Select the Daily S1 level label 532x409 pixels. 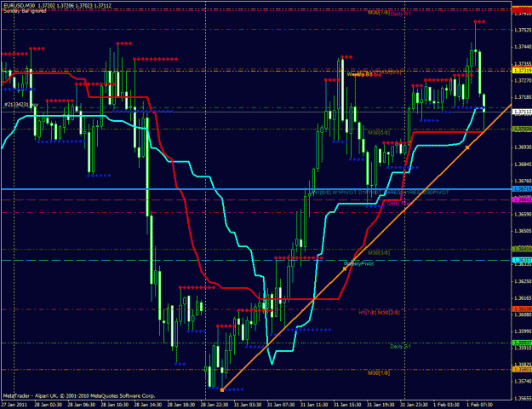click(400, 347)
